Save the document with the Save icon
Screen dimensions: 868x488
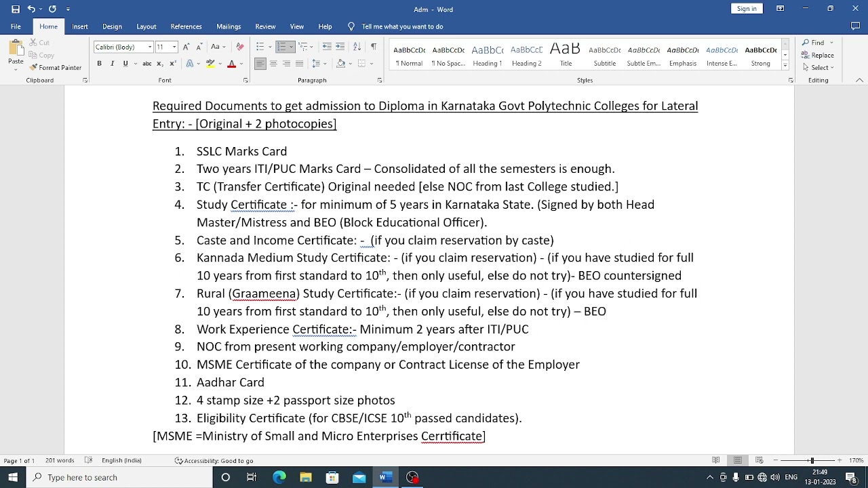16,9
